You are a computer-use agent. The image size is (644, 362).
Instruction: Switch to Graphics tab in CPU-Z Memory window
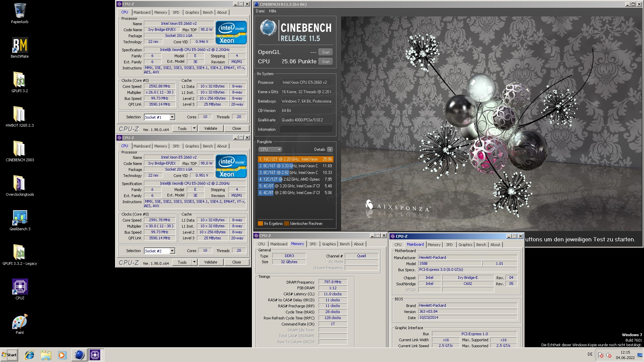tap(329, 244)
